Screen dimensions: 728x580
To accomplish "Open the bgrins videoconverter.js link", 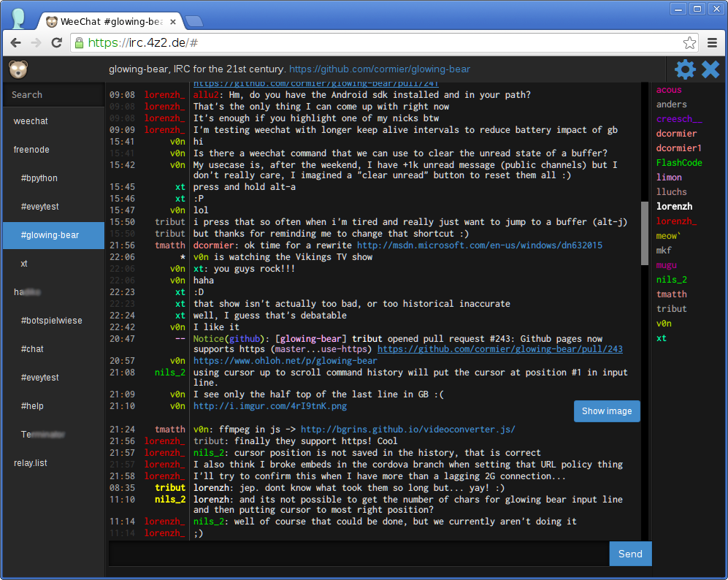I will [407, 429].
